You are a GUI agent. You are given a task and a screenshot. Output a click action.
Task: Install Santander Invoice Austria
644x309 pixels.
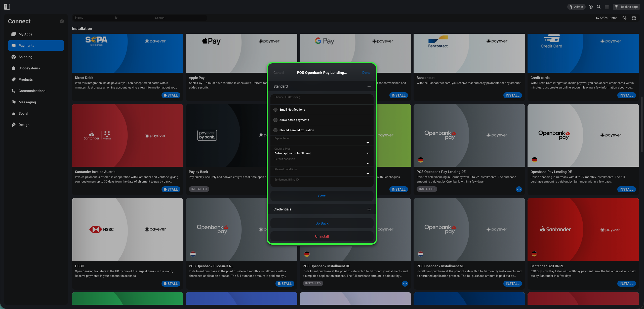[171, 189]
